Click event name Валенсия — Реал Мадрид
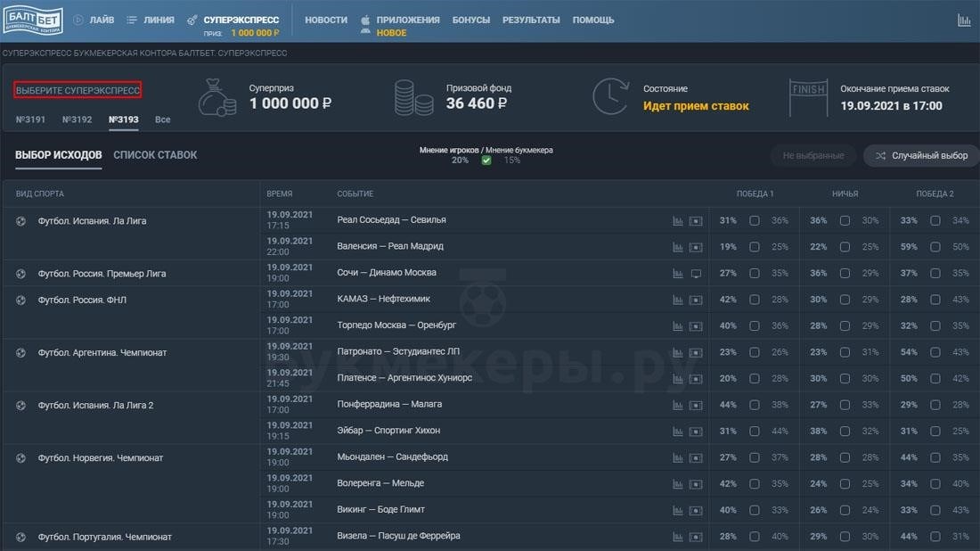The height and width of the screenshot is (551, 980). (390, 246)
